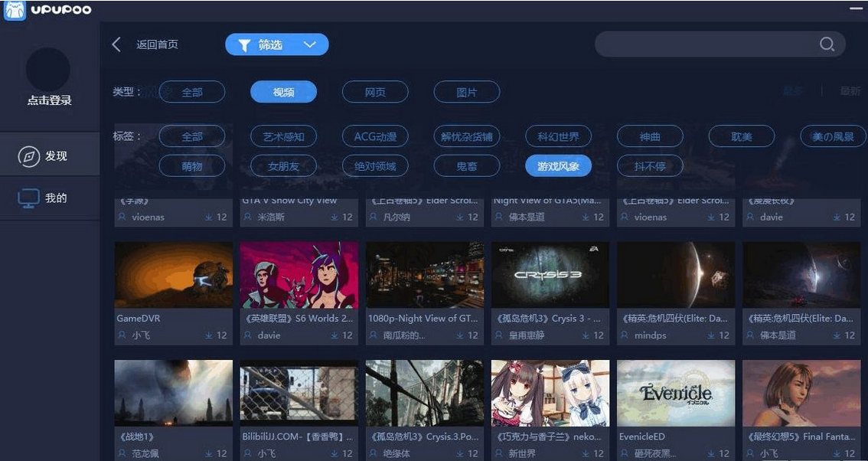The width and height of the screenshot is (868, 461).
Task: Click download icon on 巧克力与香子兰 card
Action: [x=586, y=453]
